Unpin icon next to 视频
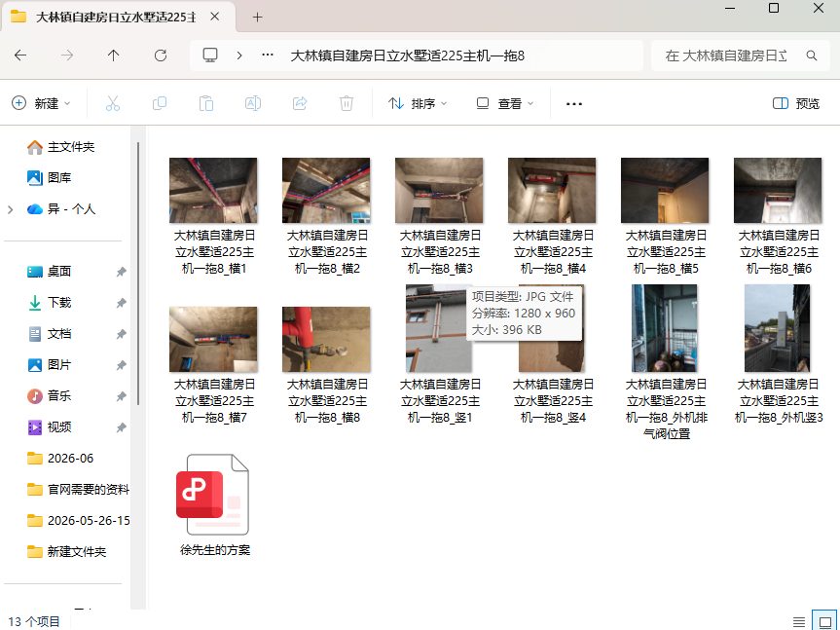The width and height of the screenshot is (840, 630). coord(121,427)
